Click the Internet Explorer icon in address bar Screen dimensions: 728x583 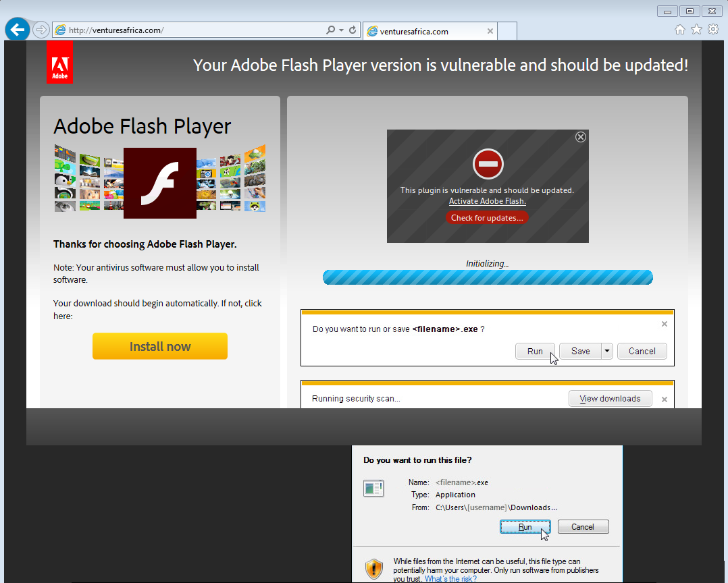click(x=60, y=30)
